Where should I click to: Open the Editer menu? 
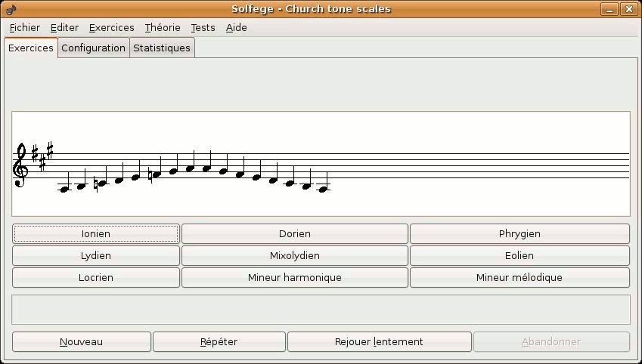64,28
